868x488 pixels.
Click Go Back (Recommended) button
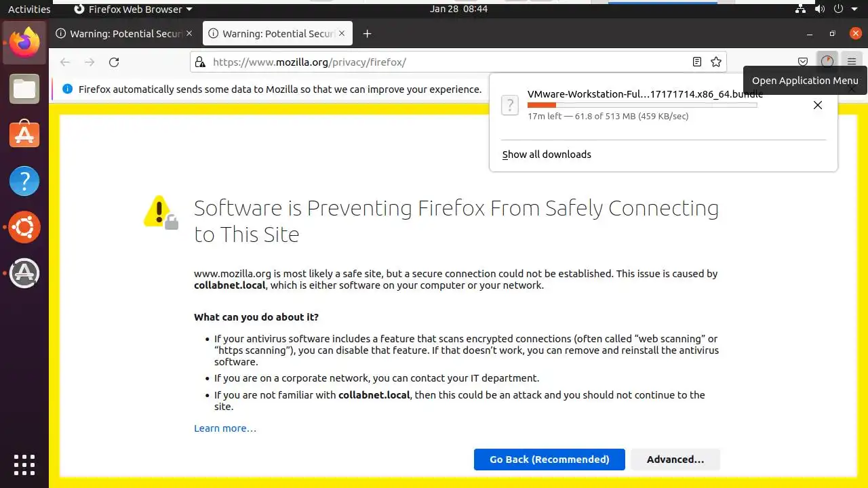tap(549, 460)
